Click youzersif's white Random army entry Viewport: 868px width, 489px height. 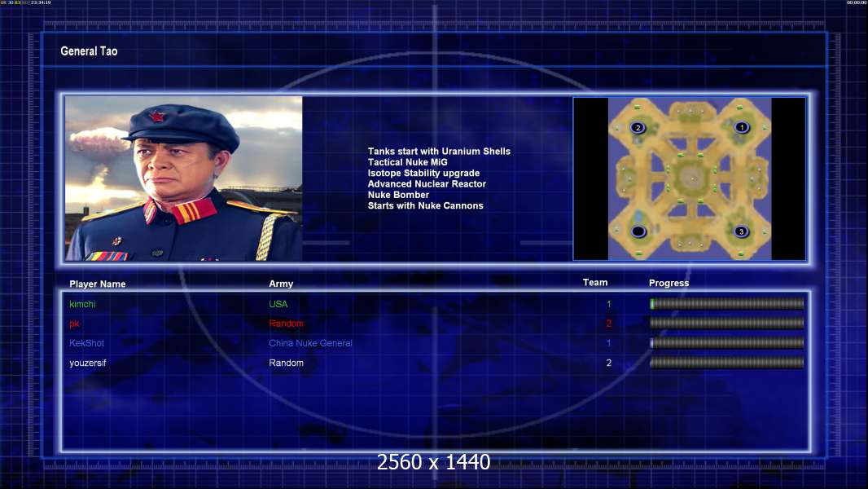[286, 363]
